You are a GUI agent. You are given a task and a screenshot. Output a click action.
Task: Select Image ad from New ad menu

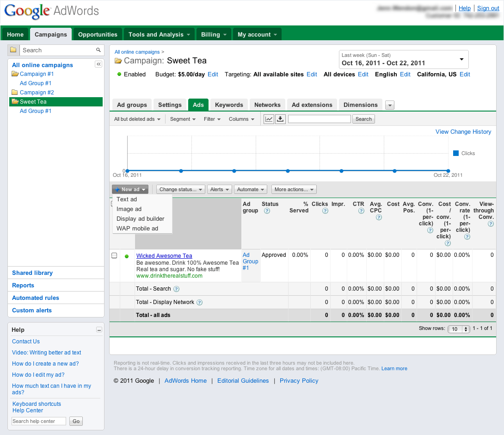(129, 209)
